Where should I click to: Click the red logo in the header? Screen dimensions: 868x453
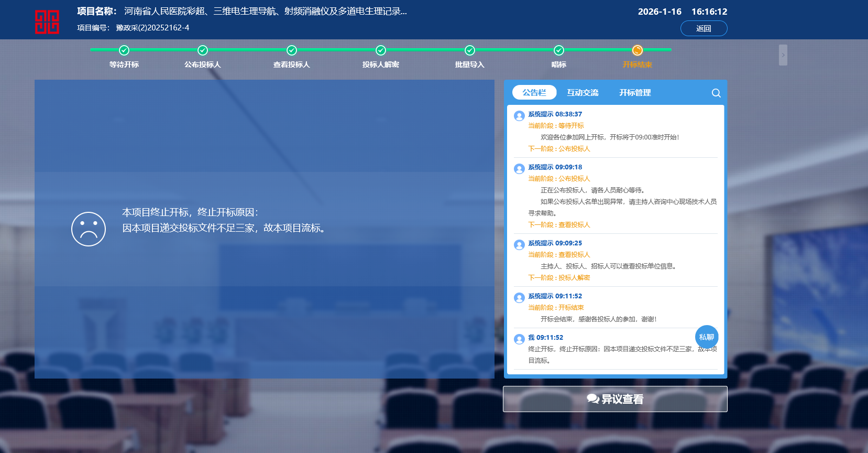pos(47,22)
